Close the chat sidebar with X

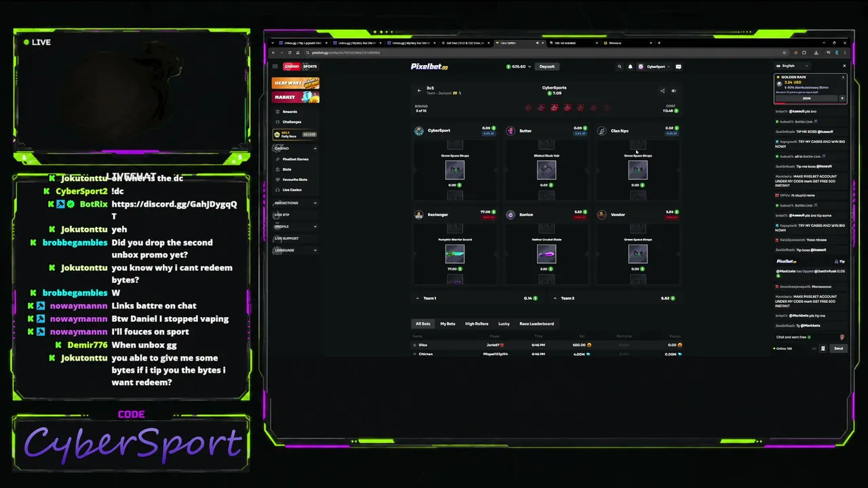pyautogui.click(x=844, y=66)
